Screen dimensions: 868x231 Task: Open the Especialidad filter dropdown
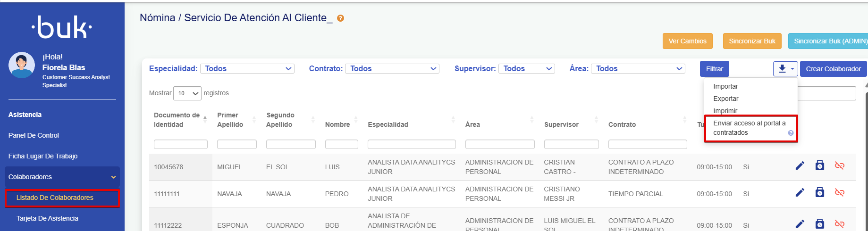tap(247, 69)
